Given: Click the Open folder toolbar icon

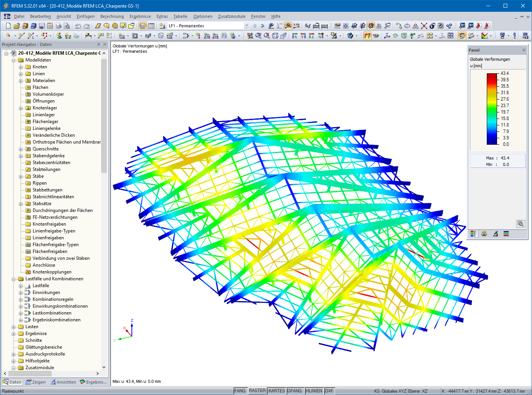Looking at the screenshot, I should [16, 26].
